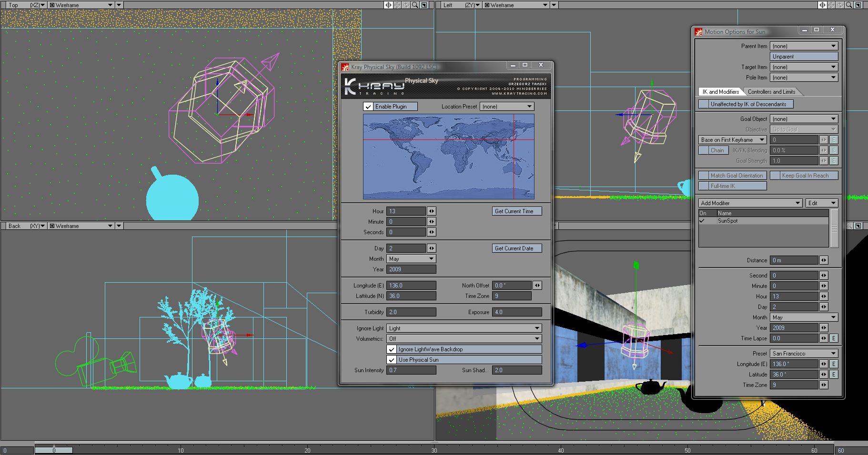The height and width of the screenshot is (455, 868).
Task: Click arrow stepper next to Kray Hour field
Action: (x=431, y=211)
